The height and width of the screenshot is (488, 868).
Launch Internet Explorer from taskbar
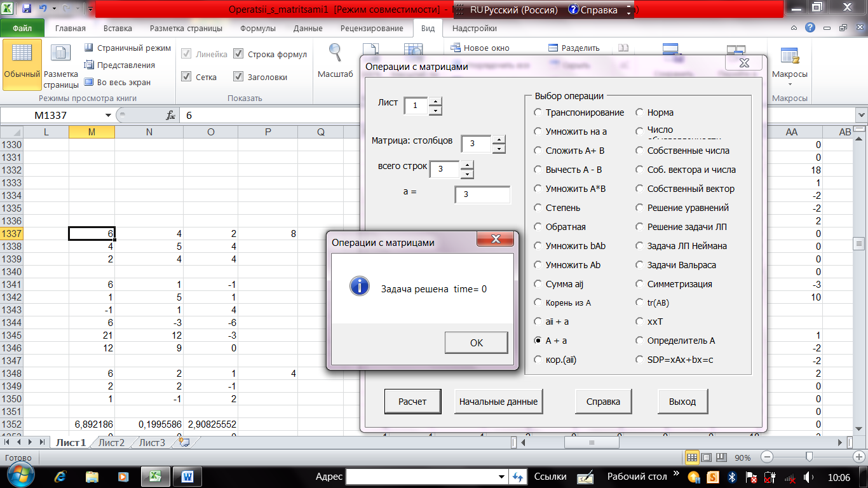point(61,476)
